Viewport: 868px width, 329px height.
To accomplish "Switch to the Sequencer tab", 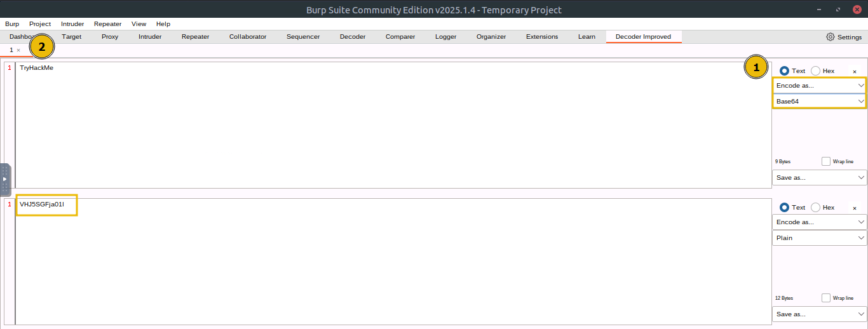I will [x=303, y=37].
